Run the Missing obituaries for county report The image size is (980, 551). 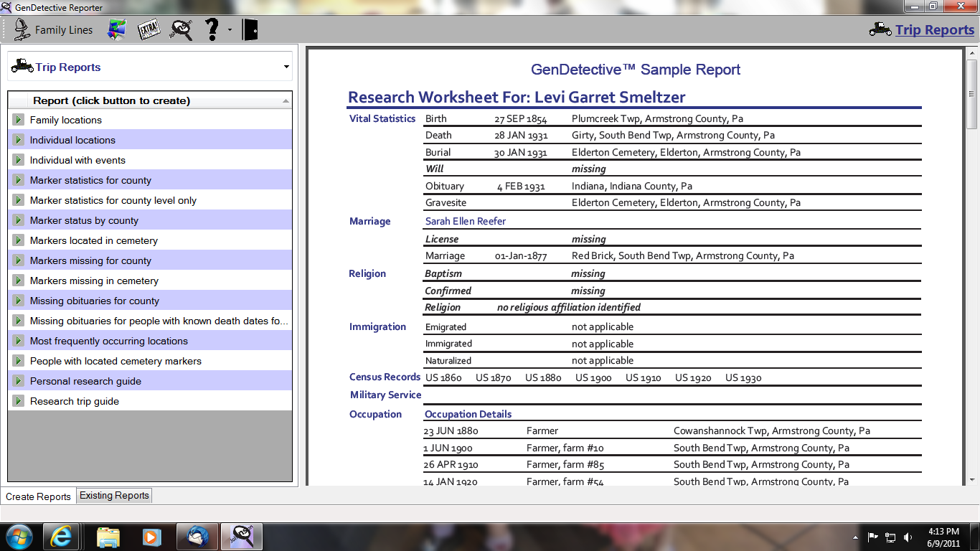tap(19, 301)
